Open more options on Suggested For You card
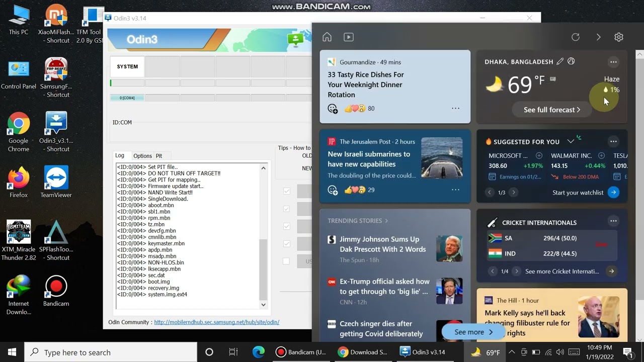This screenshot has width=644, height=362. [x=613, y=141]
